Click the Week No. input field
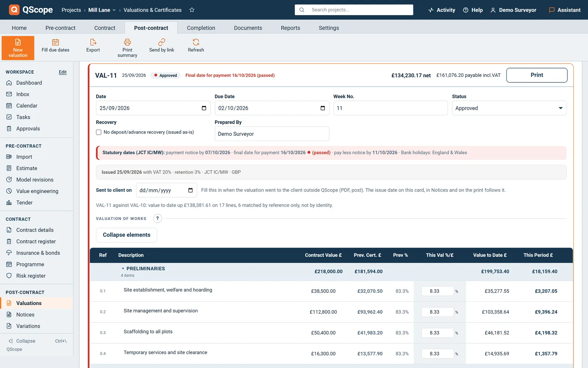Screen dimensions: 588x368 [x=390, y=108]
